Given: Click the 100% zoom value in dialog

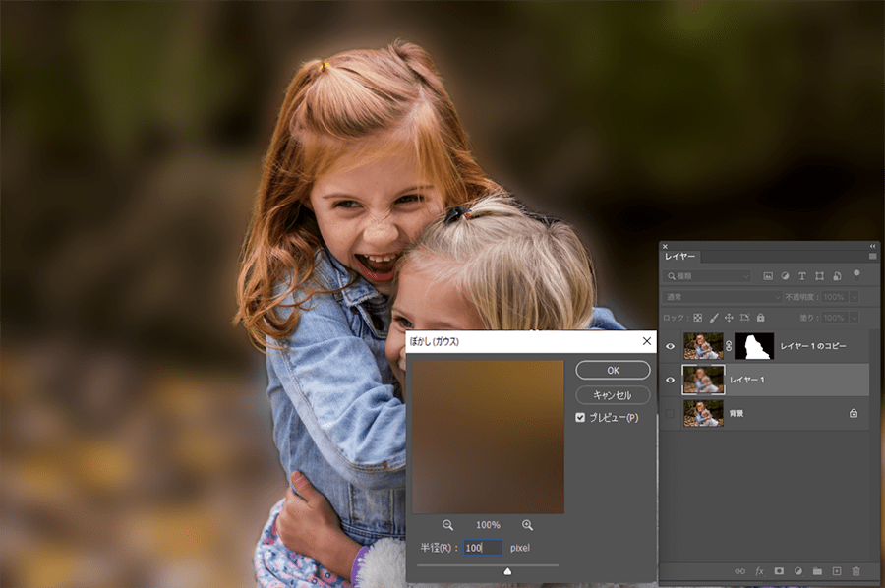Looking at the screenshot, I should (x=488, y=525).
